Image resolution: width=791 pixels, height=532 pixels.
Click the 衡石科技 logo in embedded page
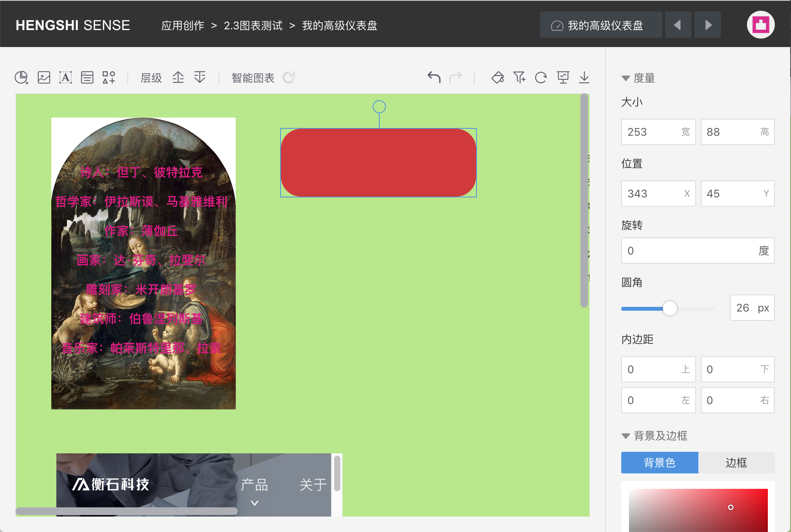click(x=111, y=485)
